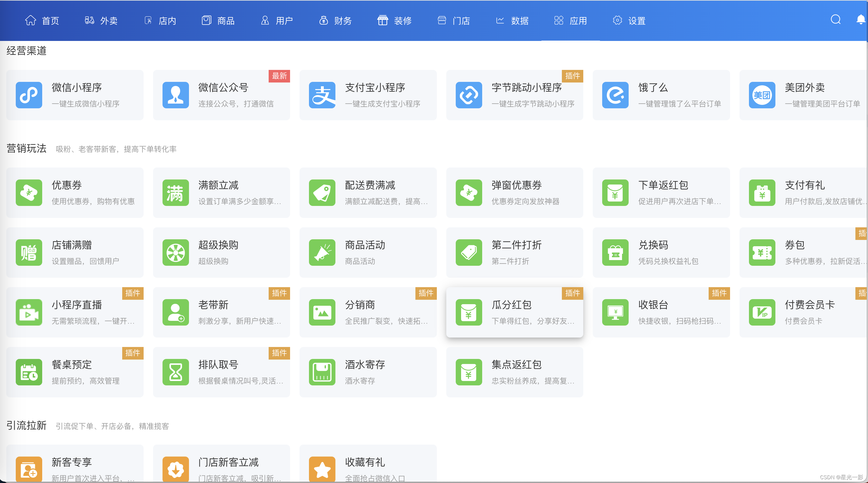Screen dimensions: 868x483
Task: Click the Ele.me app icon
Action: click(x=615, y=95)
